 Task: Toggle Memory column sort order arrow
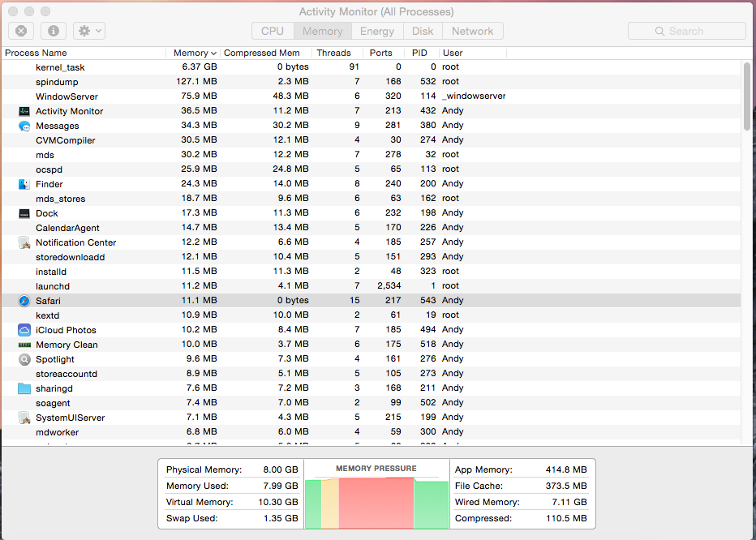[x=213, y=53]
